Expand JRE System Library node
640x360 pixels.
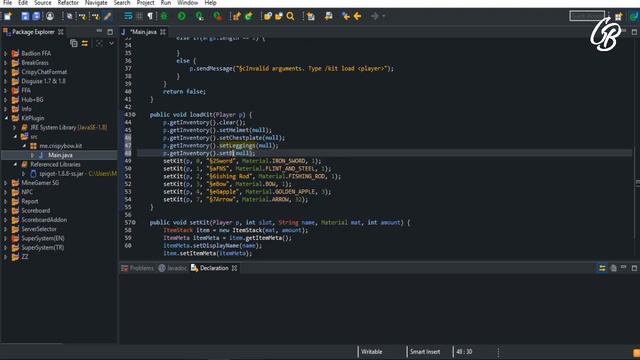pyautogui.click(x=15, y=127)
